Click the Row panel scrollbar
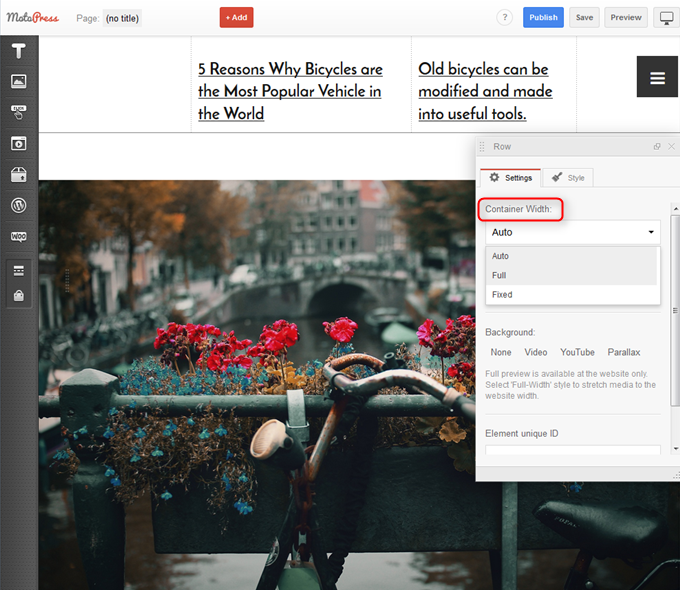The height and width of the screenshot is (590, 680). point(675,311)
